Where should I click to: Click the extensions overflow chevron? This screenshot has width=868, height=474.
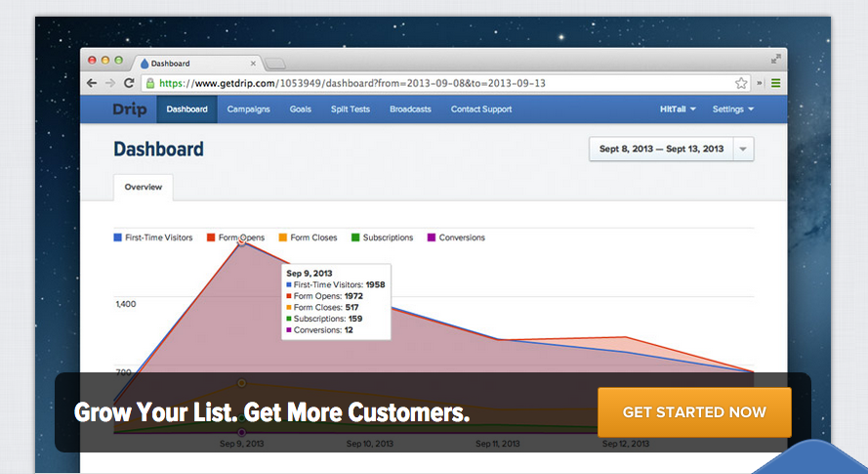[760, 83]
